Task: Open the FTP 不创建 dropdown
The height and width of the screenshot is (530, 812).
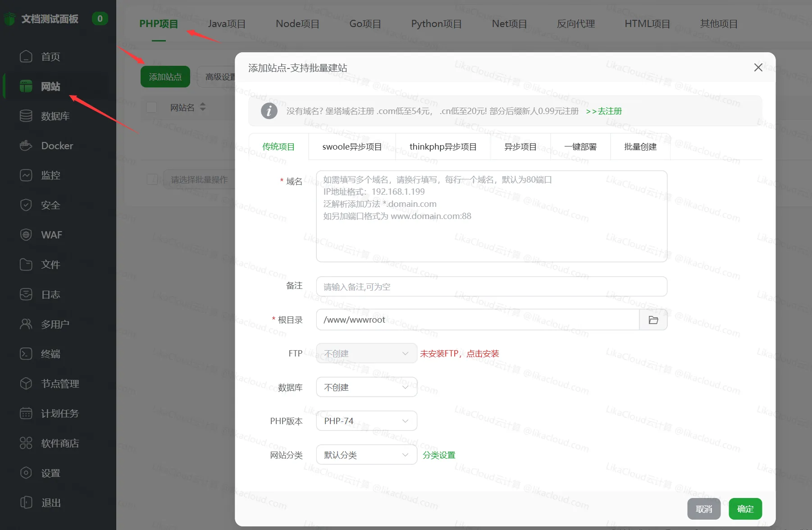Action: click(x=366, y=353)
